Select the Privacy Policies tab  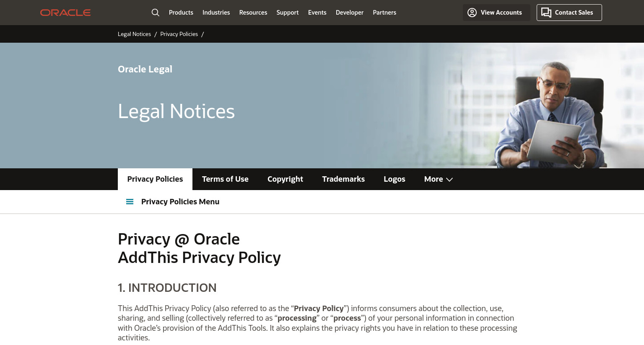[155, 179]
